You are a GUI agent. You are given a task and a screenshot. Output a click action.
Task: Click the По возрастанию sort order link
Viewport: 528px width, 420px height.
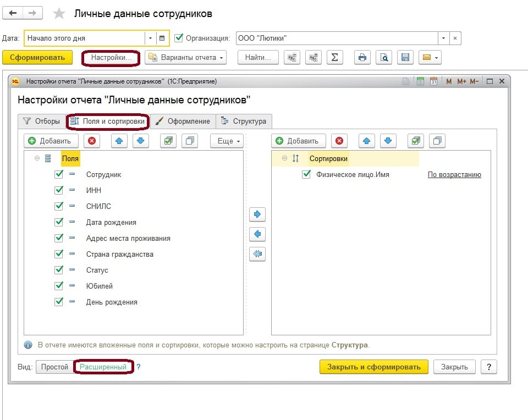point(454,175)
